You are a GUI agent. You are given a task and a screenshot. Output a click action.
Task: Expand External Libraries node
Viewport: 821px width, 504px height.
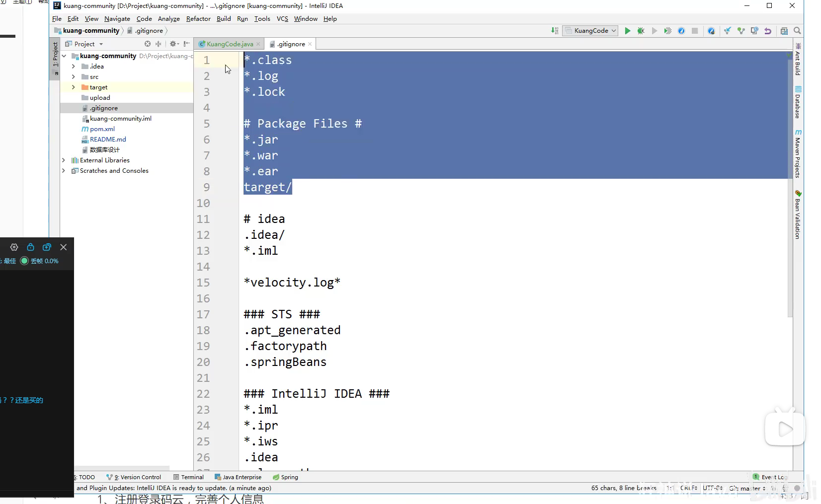[x=64, y=160]
